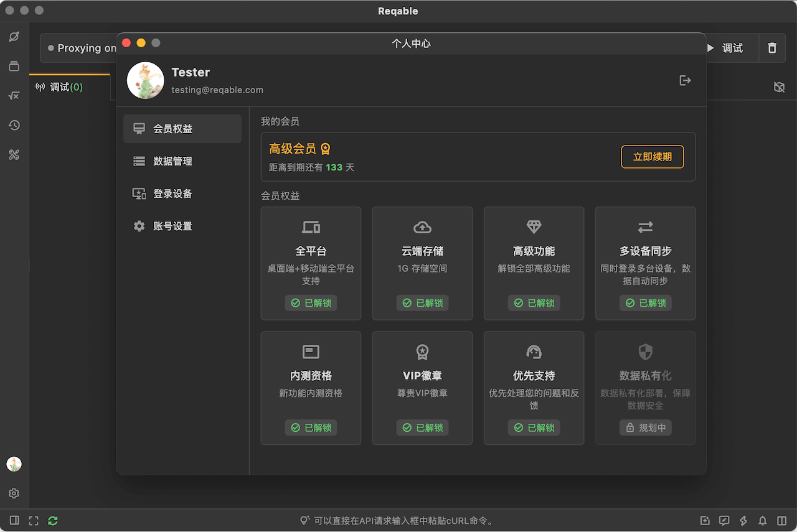
Task: Toggle the left panel in the status bar
Action: (14, 520)
